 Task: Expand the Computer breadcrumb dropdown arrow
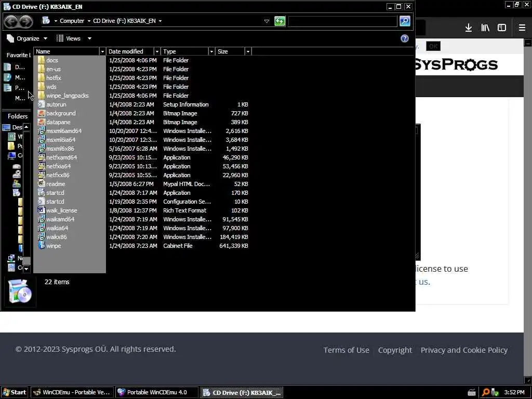tap(89, 21)
